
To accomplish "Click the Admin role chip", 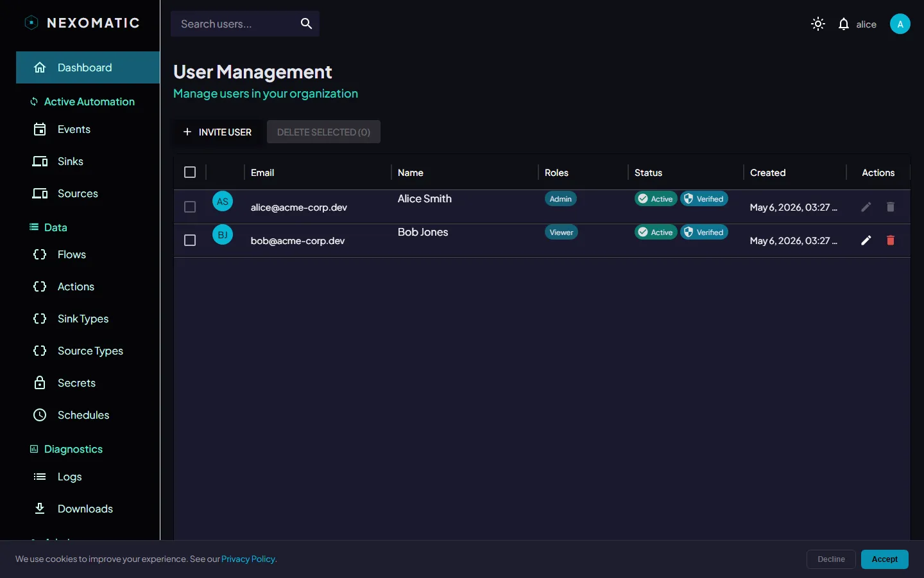I will coord(561,199).
